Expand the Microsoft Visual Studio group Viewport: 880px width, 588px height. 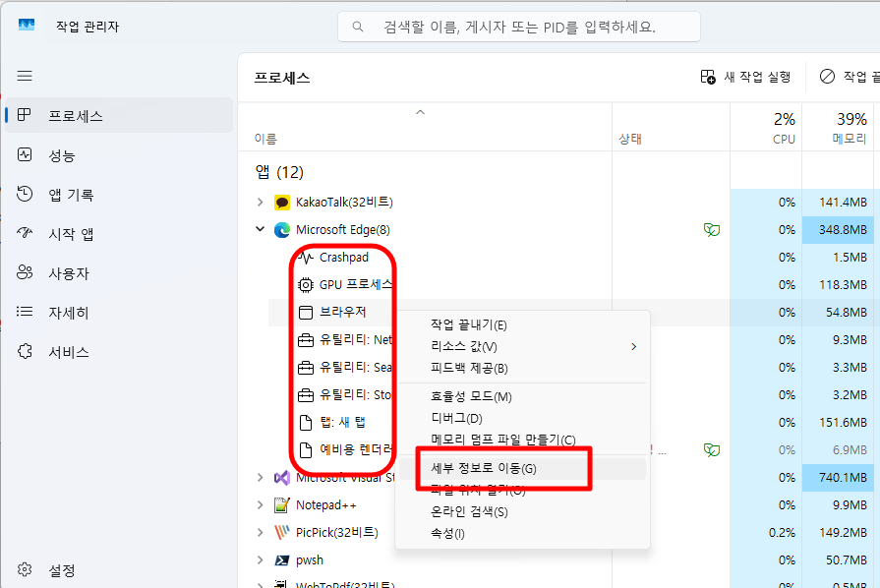pyautogui.click(x=260, y=478)
